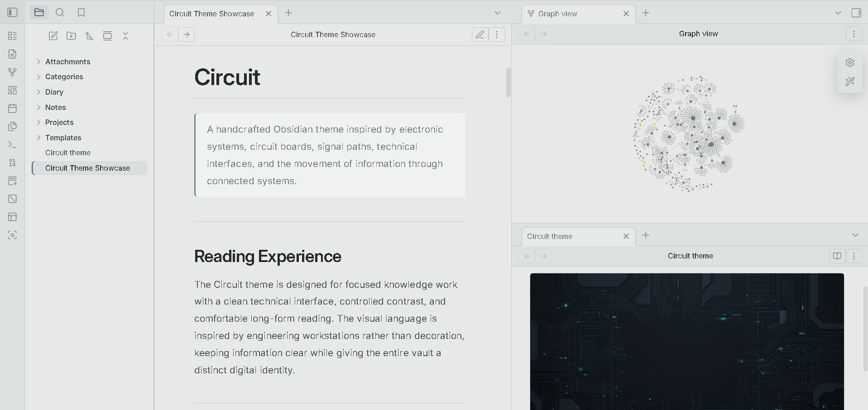Open today's daily note calendar icon
This screenshot has height=410, width=868.
(x=13, y=108)
